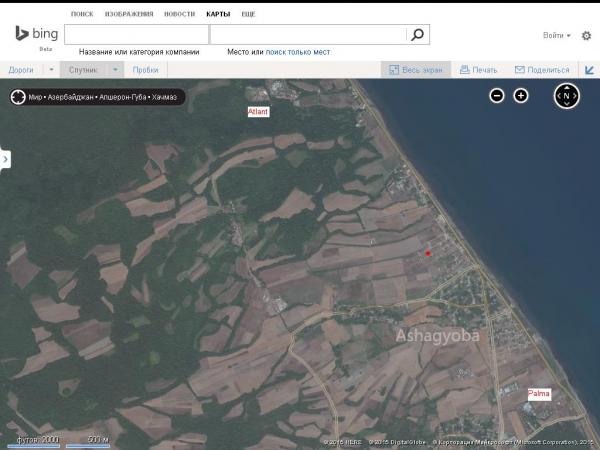This screenshot has height=450, width=600.
Task: Expand the Дороги map style dropdown arrow
Action: [x=46, y=70]
